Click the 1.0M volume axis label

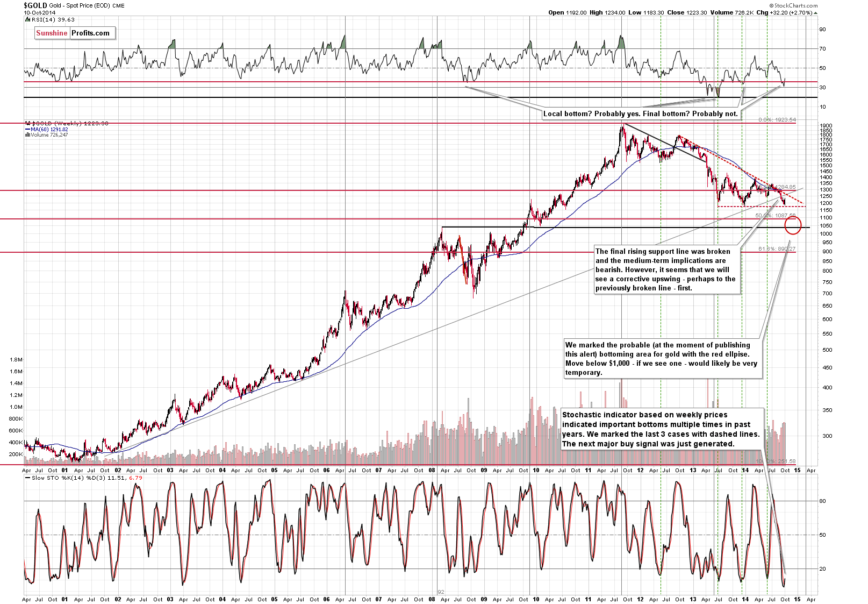[x=16, y=407]
